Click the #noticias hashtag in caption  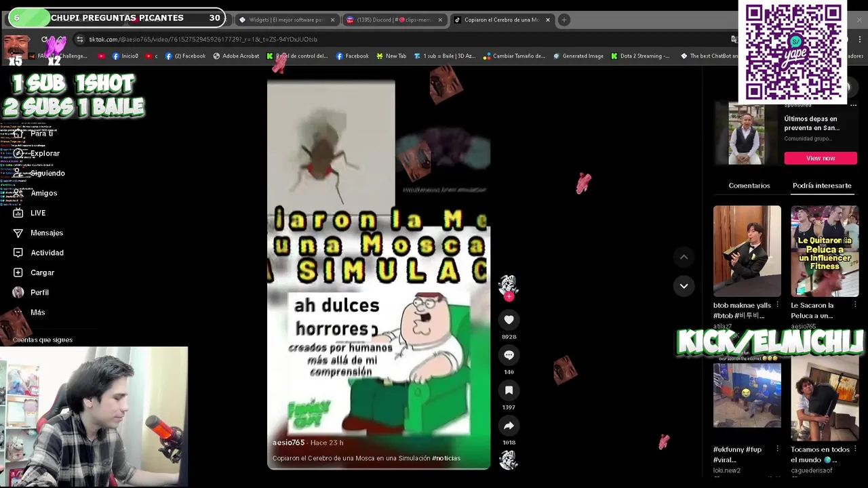(x=446, y=458)
